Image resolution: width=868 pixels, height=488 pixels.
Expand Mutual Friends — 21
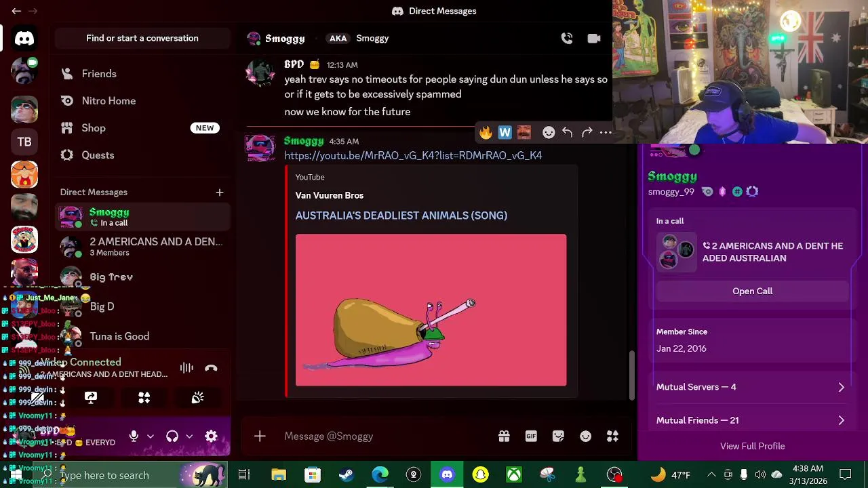click(x=752, y=421)
